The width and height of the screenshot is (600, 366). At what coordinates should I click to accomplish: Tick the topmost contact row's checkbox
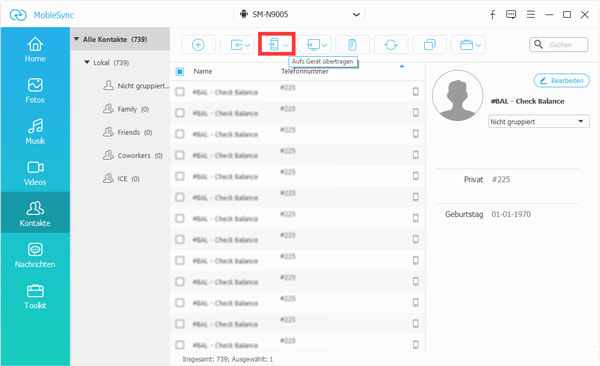click(179, 92)
